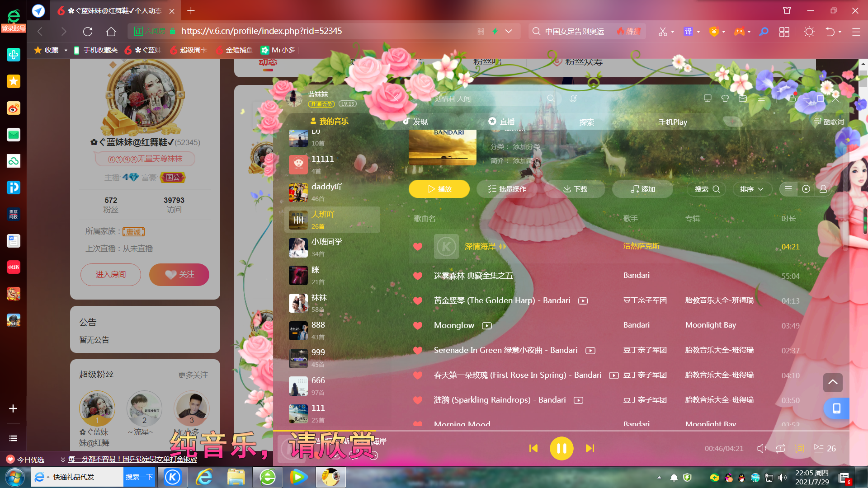Expand the 今日优选 news chevron
868x488 pixels.
[x=63, y=460]
